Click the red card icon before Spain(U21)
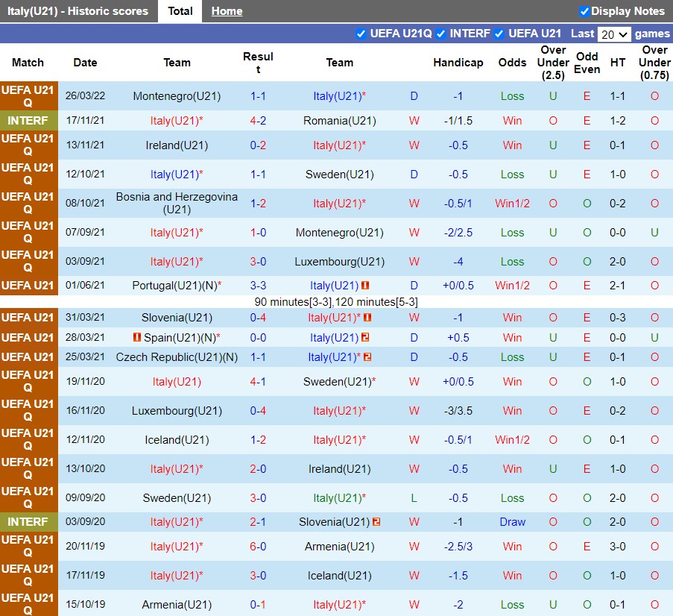Viewport: 673px width, 616px height. (x=137, y=338)
